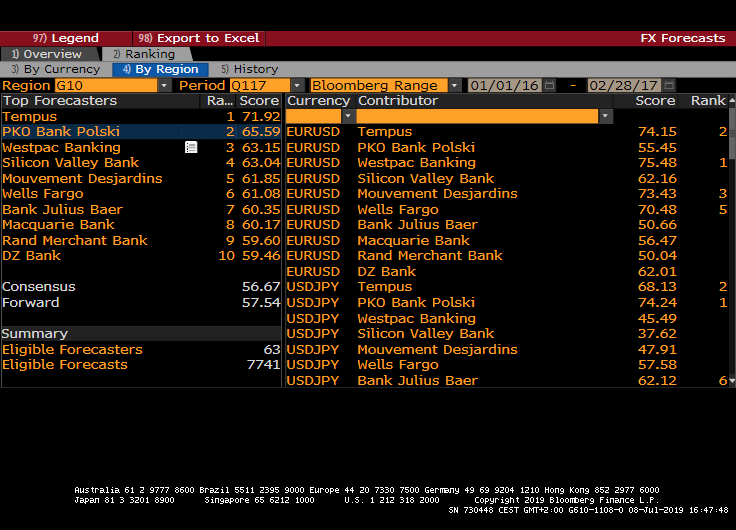Viewport: 736px width, 530px height.
Task: Open the Bloomberg Range dropdown
Action: coord(454,86)
